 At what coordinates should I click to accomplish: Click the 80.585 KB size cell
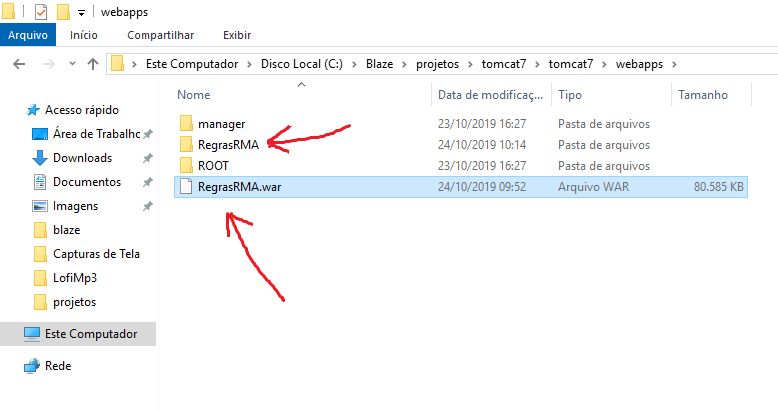(x=718, y=187)
